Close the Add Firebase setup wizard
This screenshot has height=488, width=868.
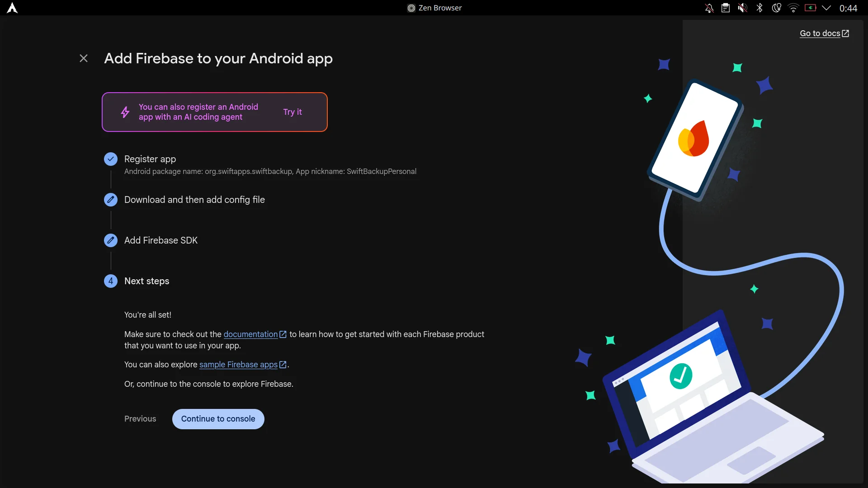pos(84,58)
